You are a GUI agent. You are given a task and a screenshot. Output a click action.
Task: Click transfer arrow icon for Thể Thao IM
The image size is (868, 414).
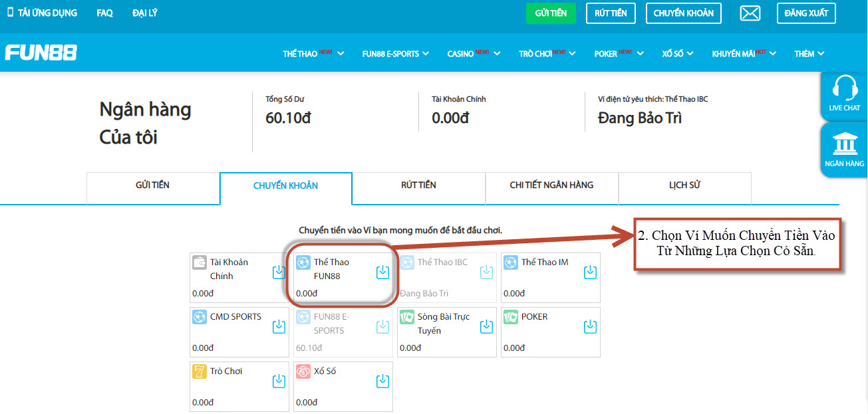[x=591, y=272]
